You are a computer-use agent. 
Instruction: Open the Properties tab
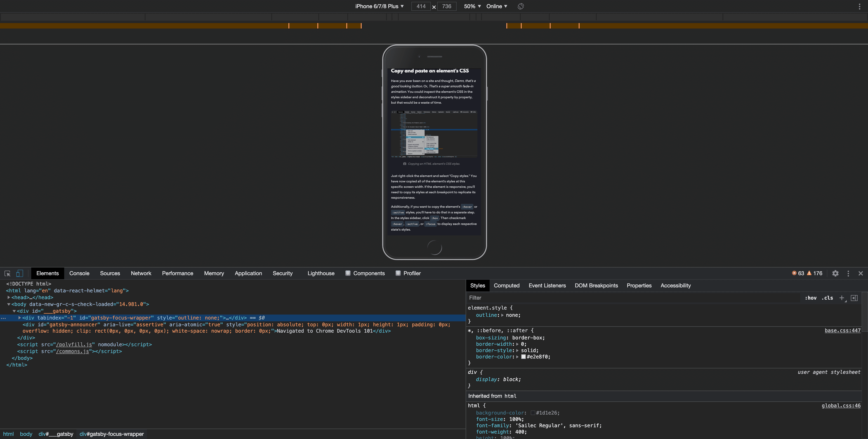pos(639,286)
